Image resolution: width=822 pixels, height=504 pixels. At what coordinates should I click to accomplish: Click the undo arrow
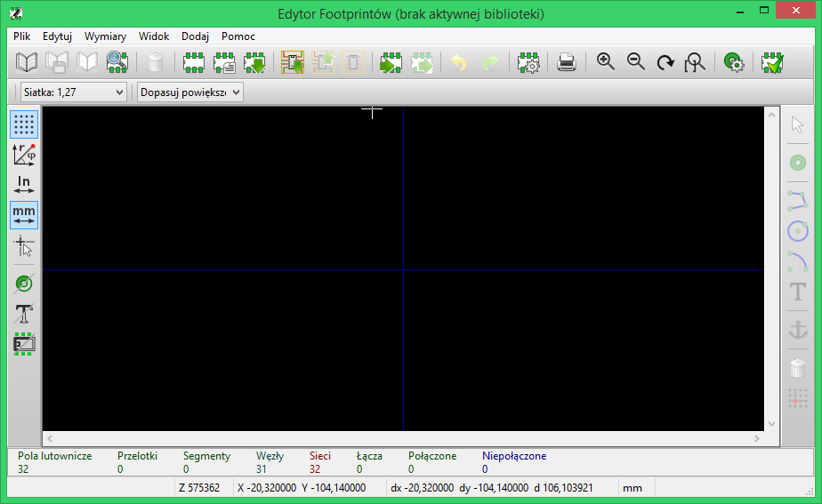pyautogui.click(x=459, y=62)
